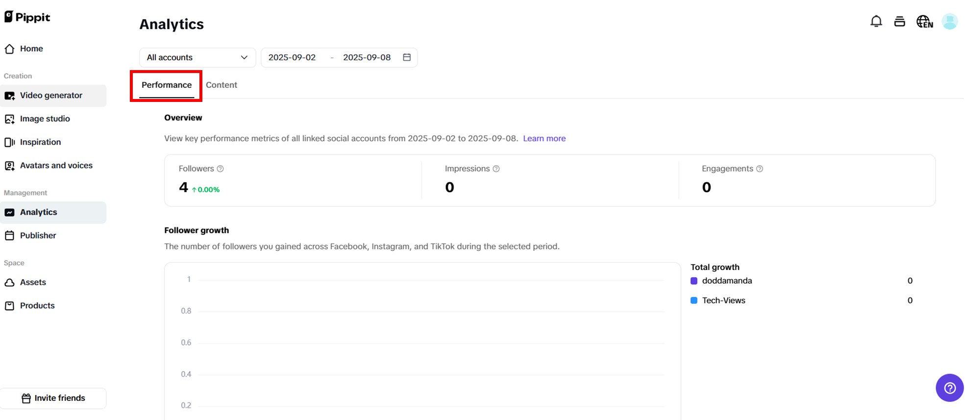Screen dimensions: 980x420
Task: Click the Engagements info help icon
Action: (x=759, y=169)
